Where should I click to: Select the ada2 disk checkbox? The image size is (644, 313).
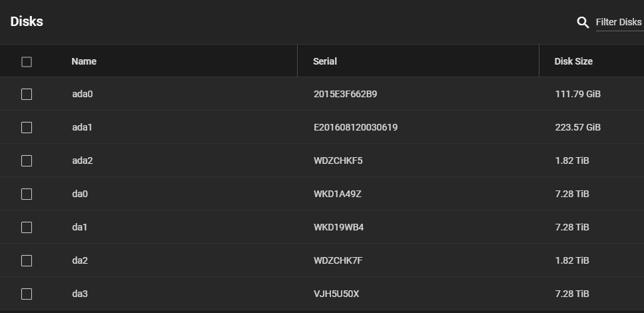tap(26, 160)
